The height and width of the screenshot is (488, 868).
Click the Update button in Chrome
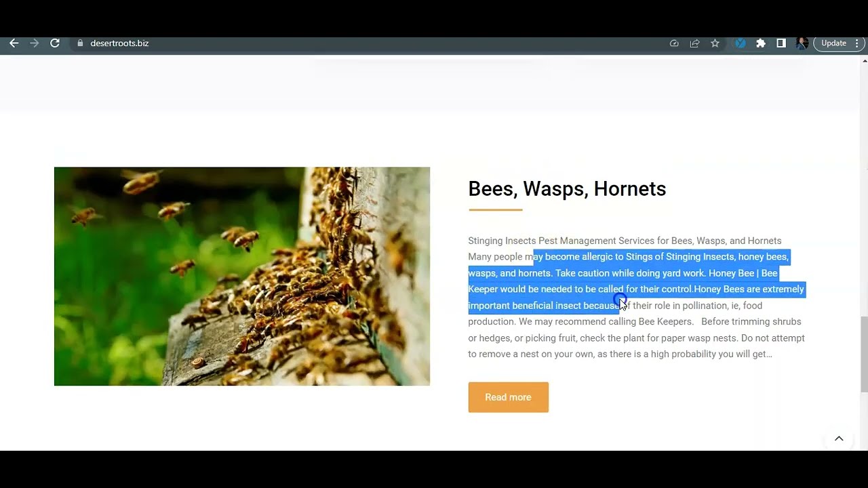(833, 43)
